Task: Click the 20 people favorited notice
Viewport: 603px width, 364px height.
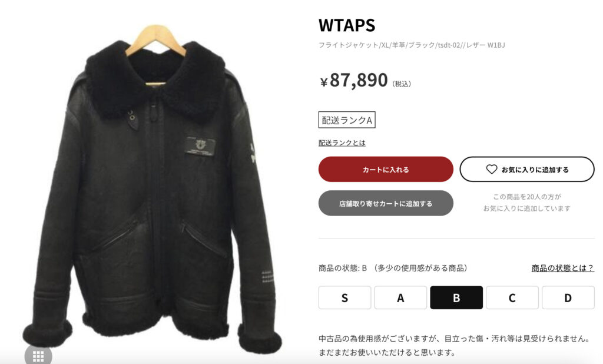Action: [x=527, y=203]
